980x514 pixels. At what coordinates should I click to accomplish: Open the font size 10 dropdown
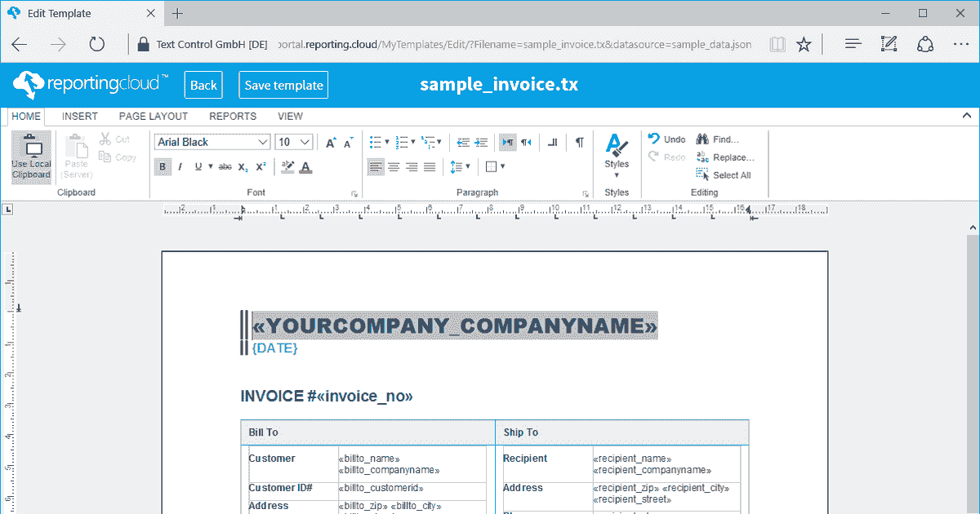tap(294, 142)
